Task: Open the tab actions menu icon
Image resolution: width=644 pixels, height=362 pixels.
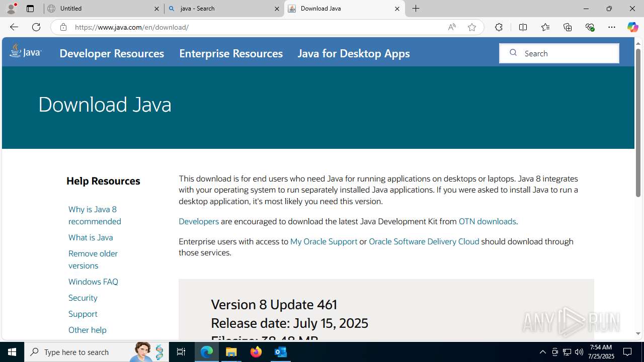Action: 30,9
